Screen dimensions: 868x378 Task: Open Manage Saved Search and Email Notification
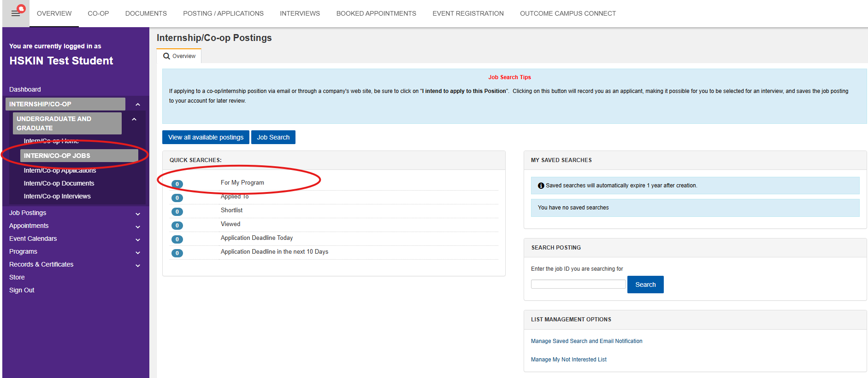pos(586,341)
